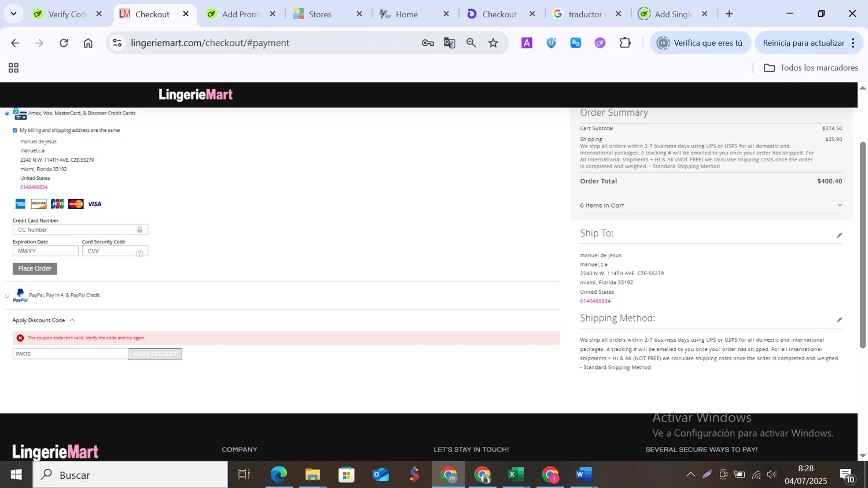Click the LingerieMart header logo
Viewport: 868px width, 488px height.
click(x=196, y=95)
